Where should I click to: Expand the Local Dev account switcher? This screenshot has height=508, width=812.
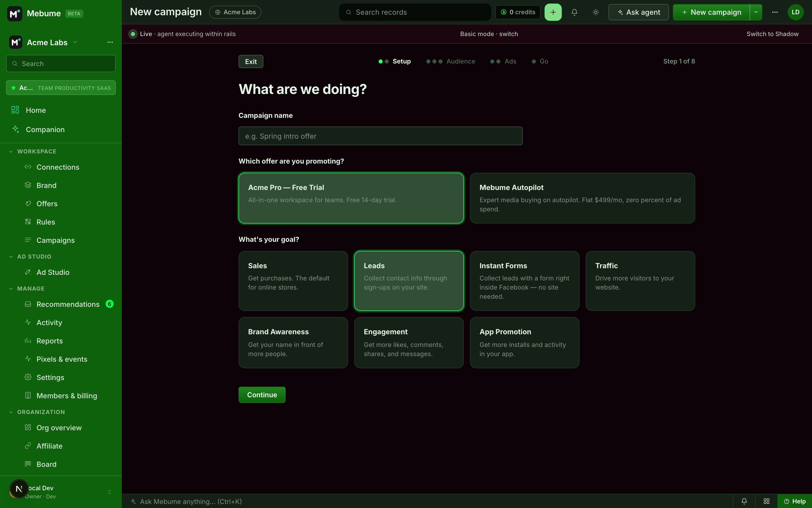[x=109, y=492]
